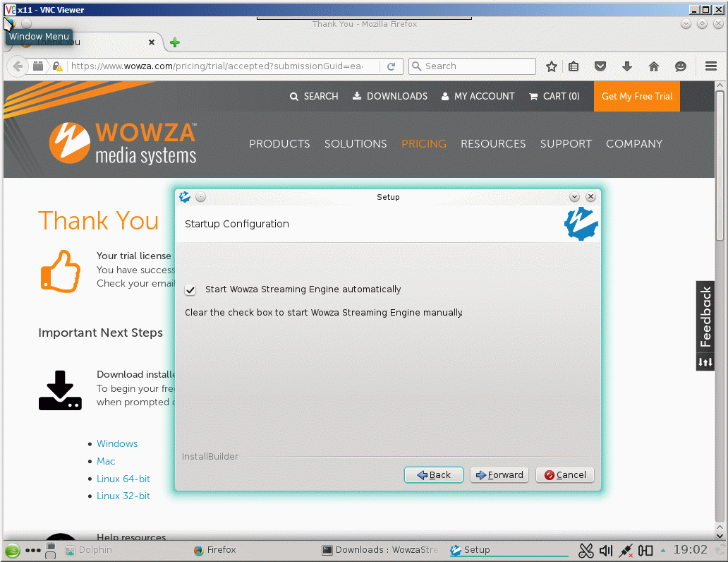Uncheck Start Wowza Streaming Engine automatically

190,290
